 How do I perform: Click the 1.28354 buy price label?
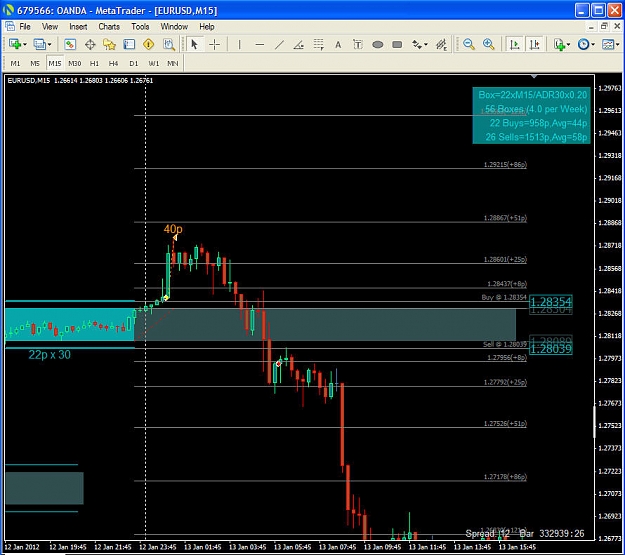550,302
